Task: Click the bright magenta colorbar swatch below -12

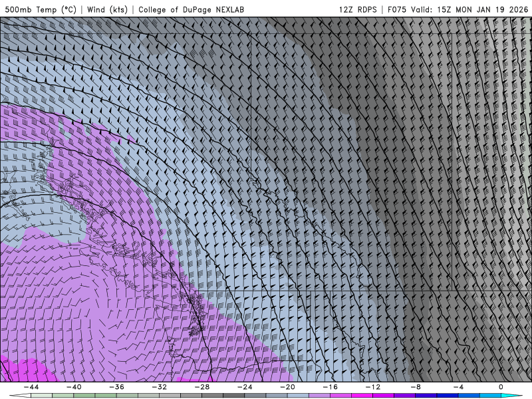Action: click(362, 396)
